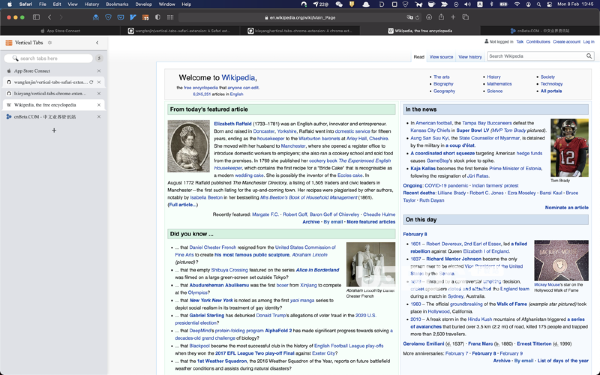Open the Develop menu
Image resolution: width=600 pixels, height=375 pixels.
click(x=143, y=4)
